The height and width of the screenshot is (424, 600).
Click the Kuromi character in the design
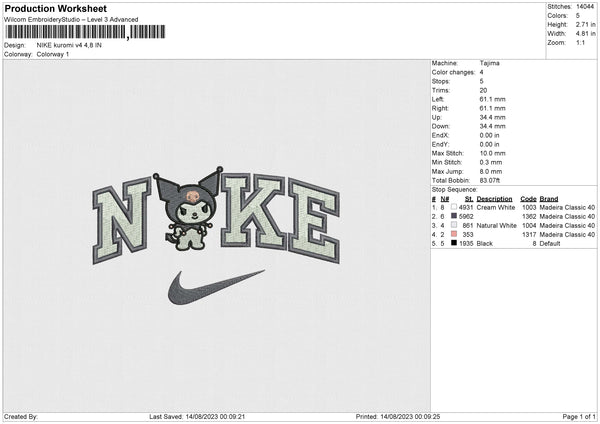pos(188,209)
